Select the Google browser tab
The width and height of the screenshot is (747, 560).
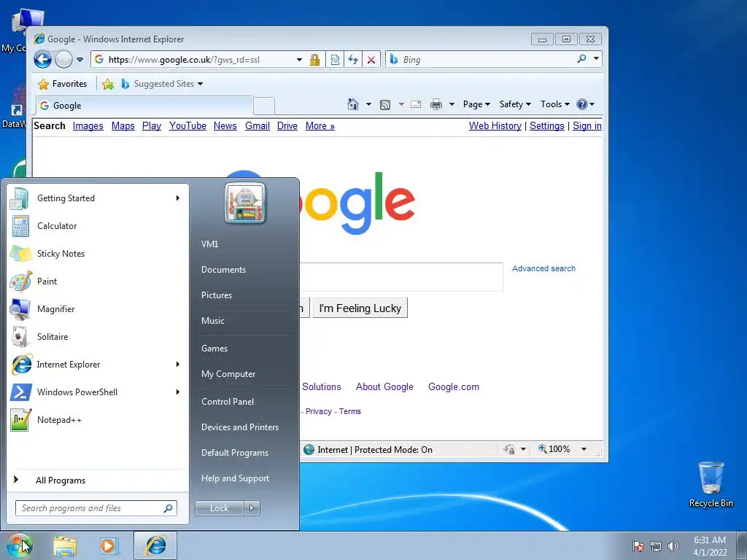pyautogui.click(x=144, y=106)
